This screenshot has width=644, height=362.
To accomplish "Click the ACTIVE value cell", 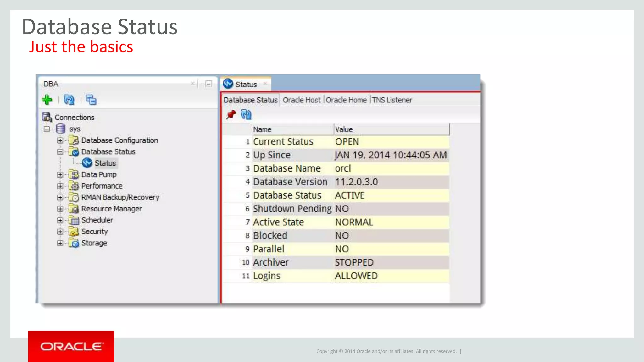I will click(x=392, y=195).
